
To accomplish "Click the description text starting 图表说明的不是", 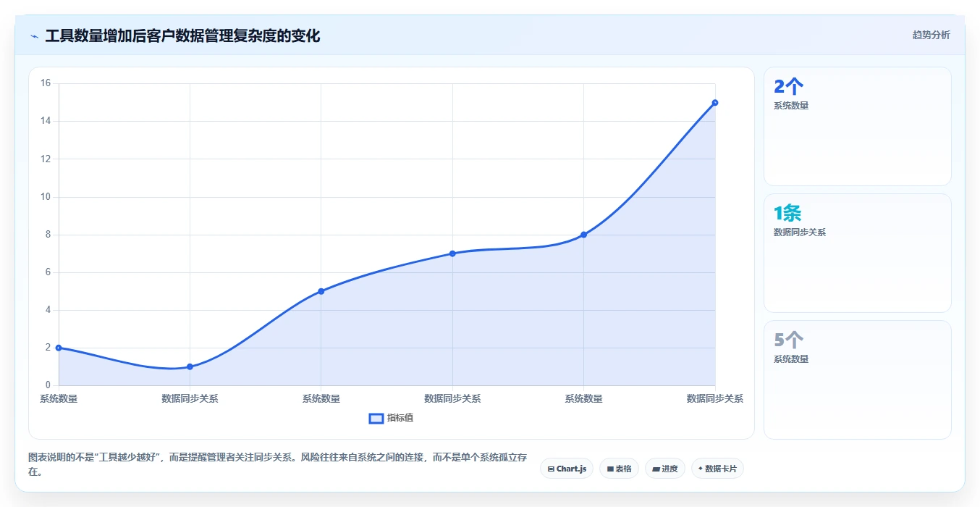I will click(x=277, y=464).
